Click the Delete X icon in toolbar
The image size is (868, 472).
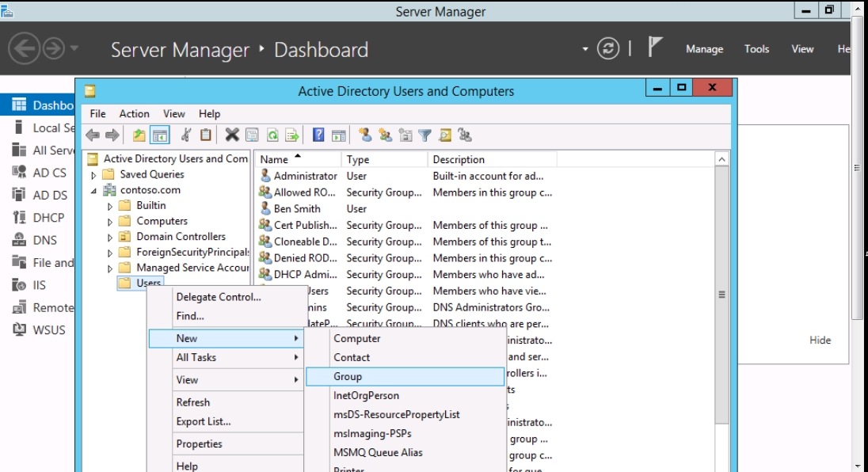pos(232,135)
